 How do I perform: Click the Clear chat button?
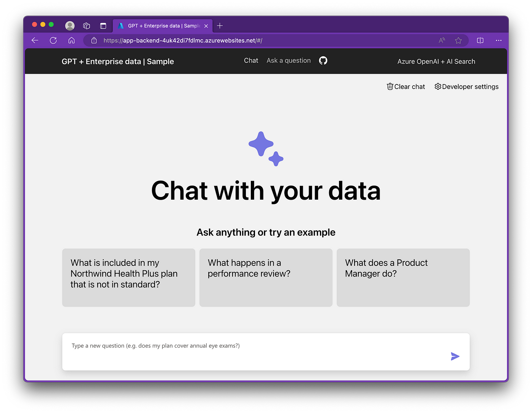(406, 87)
